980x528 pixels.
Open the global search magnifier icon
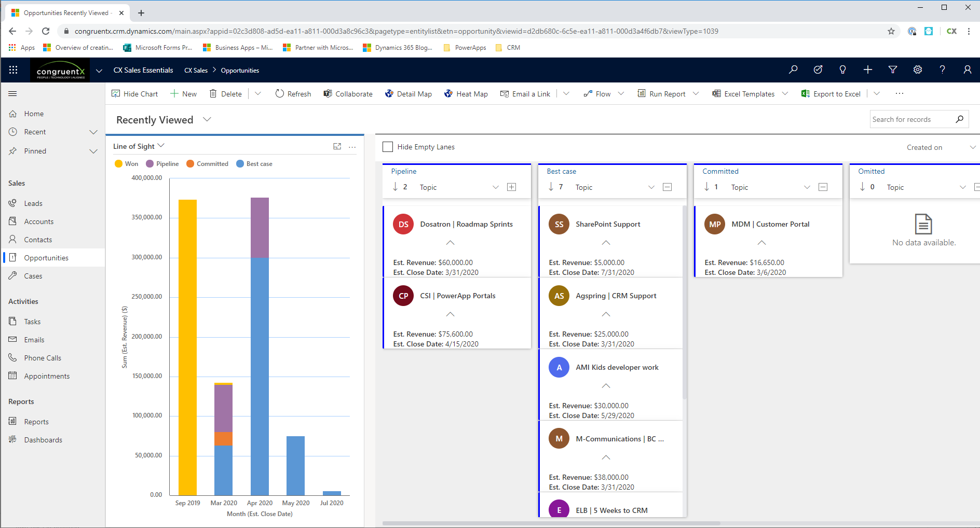click(x=793, y=70)
